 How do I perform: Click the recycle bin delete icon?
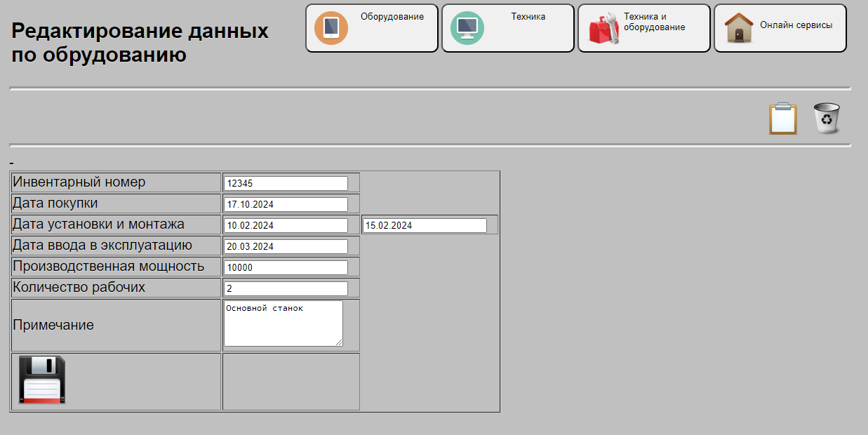827,119
